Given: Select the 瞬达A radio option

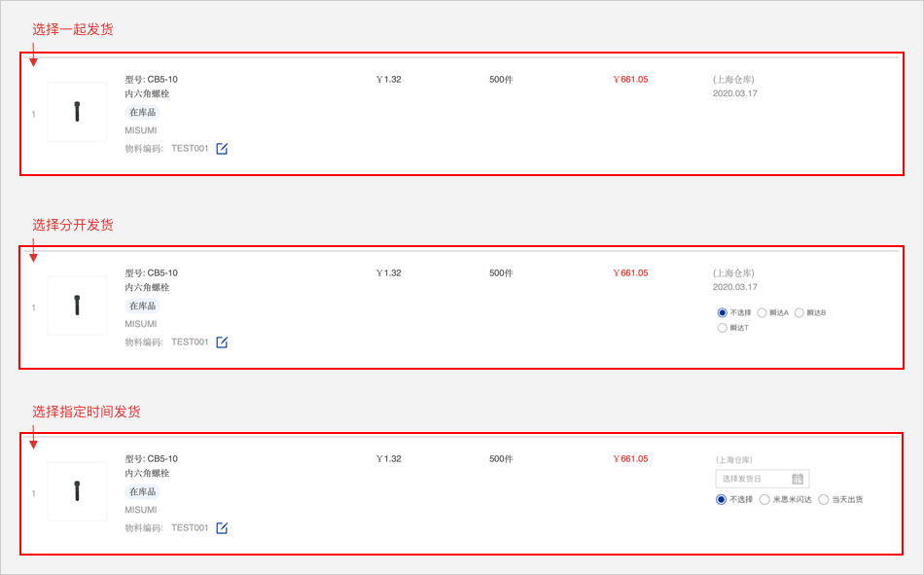Looking at the screenshot, I should (763, 312).
